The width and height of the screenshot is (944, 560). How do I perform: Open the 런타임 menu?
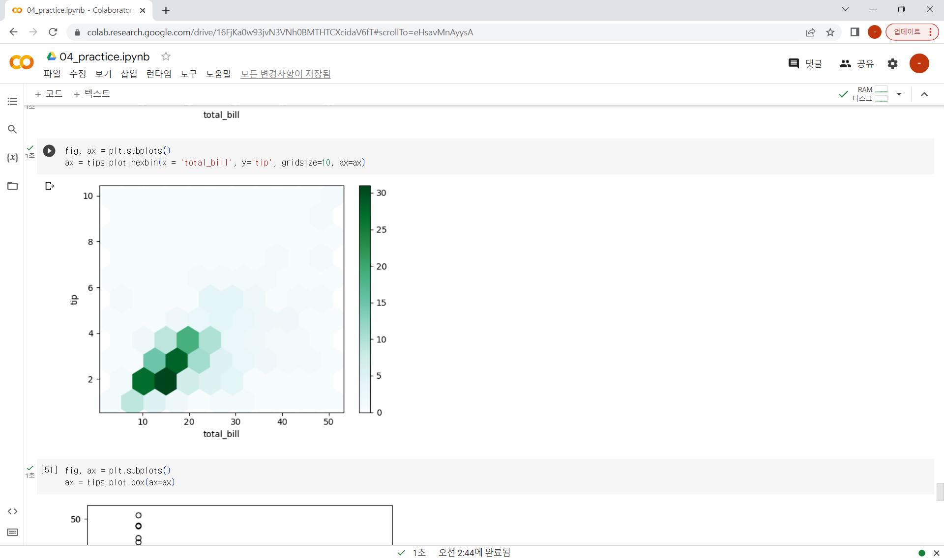pos(159,74)
